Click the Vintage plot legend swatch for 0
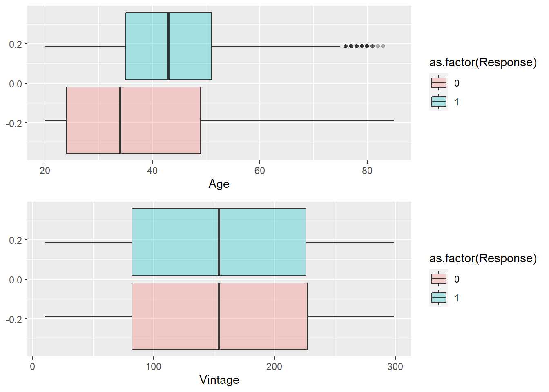 coord(439,279)
